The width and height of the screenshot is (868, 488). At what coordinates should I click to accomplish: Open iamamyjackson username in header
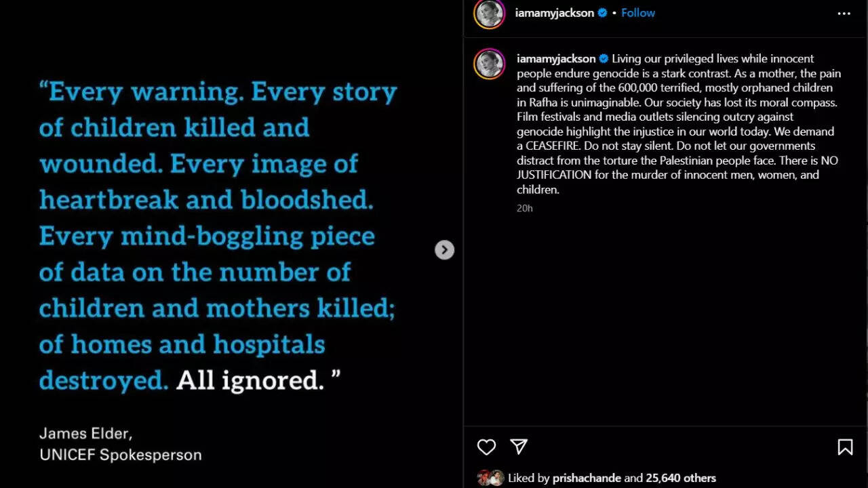tap(554, 13)
